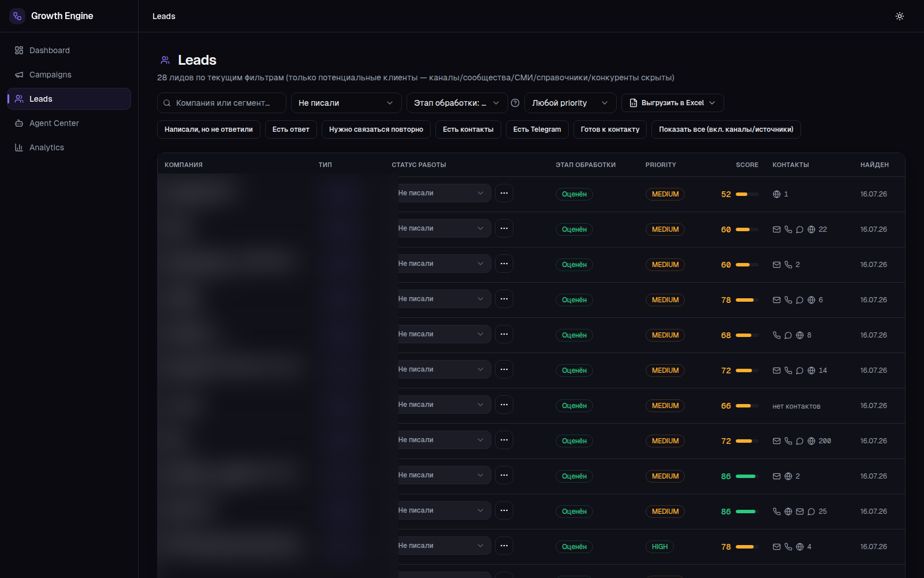Screen dimensions: 924x578
Task: Expand the 'Любой priority' dropdown
Action: tap(571, 103)
